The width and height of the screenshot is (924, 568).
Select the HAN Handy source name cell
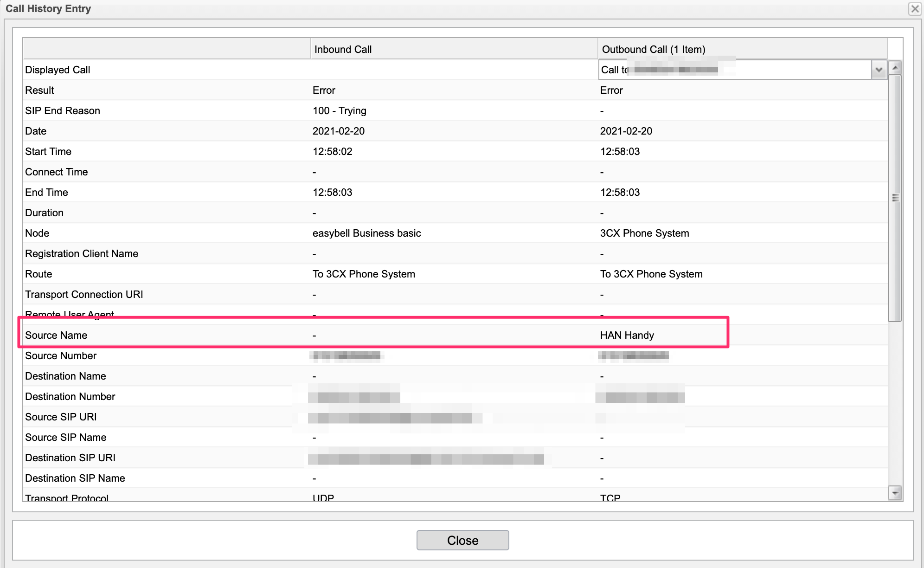coord(627,335)
